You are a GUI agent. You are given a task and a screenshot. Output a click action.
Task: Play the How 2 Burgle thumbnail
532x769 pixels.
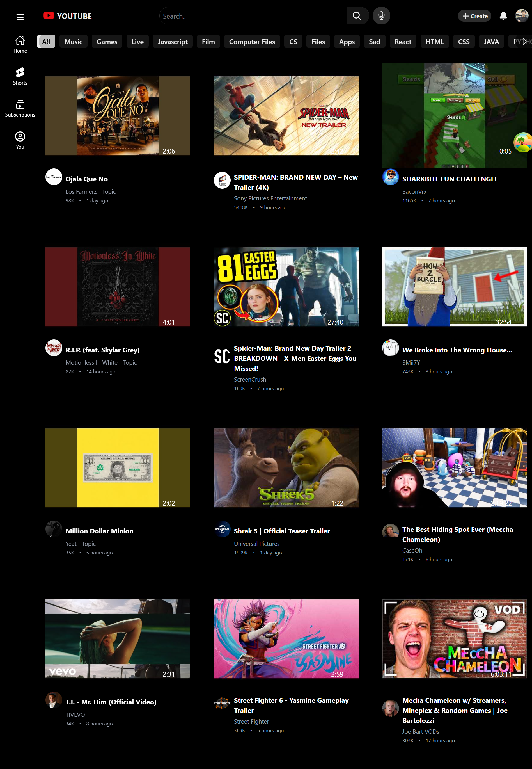(454, 287)
